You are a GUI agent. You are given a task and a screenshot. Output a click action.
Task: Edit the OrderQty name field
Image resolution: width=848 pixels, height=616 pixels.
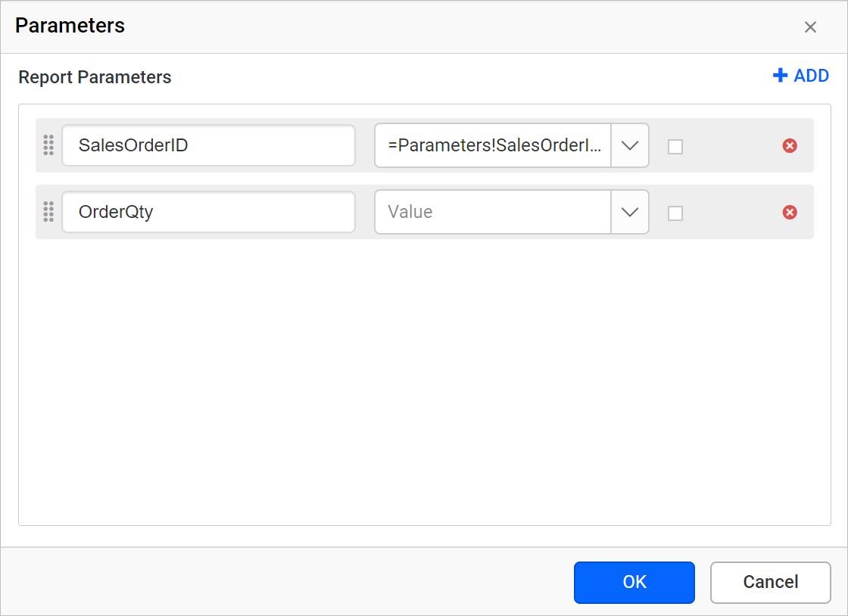pos(209,212)
